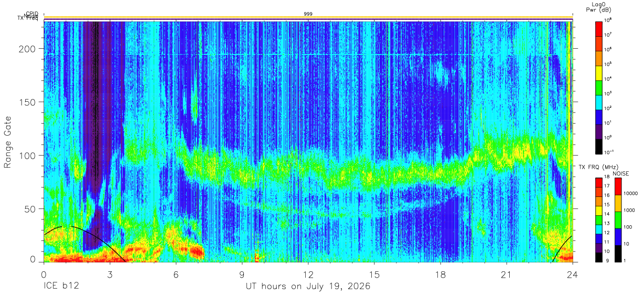Click the 6 hour tick label on time axis
Viewport: 644px width, 297px height.
[x=176, y=274]
